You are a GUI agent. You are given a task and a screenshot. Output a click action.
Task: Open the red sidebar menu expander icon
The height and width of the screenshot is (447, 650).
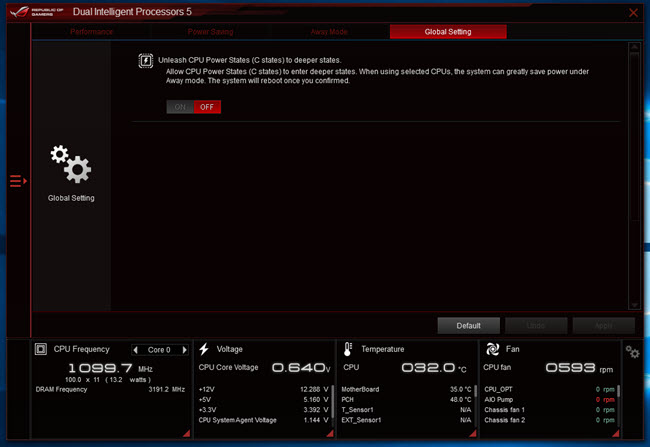coord(18,181)
